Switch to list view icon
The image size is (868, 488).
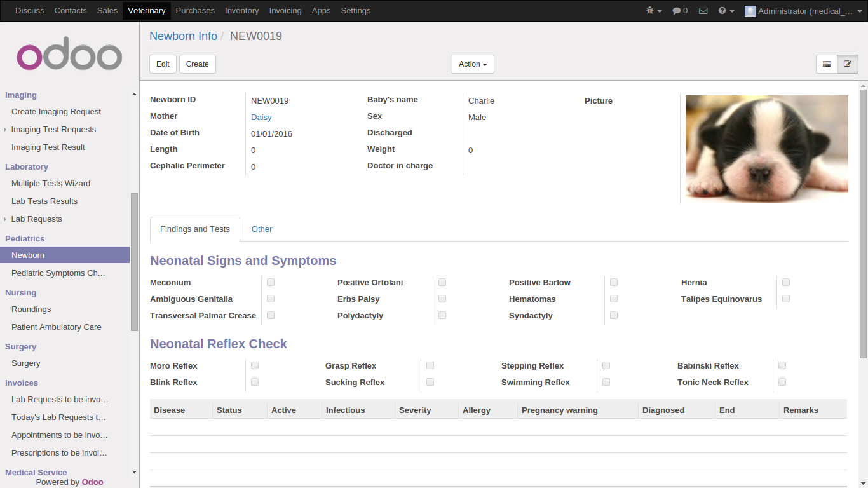(827, 64)
